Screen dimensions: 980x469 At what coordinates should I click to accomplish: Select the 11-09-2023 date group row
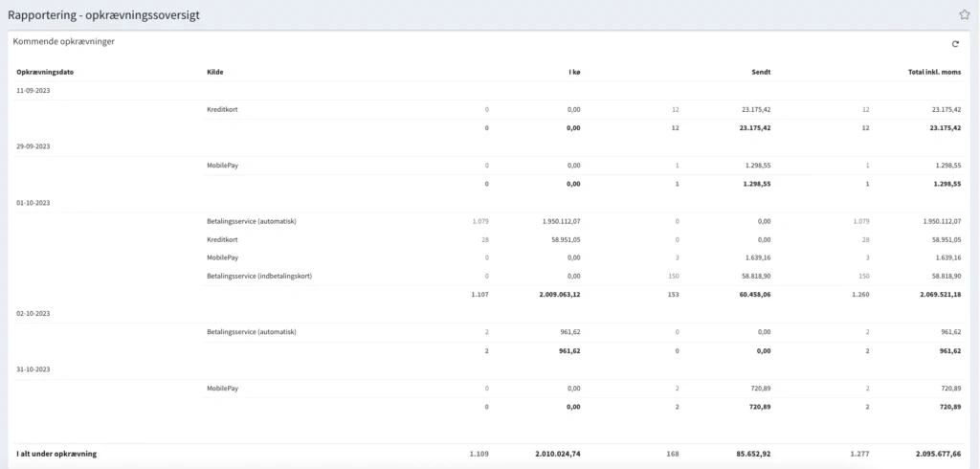[33, 90]
